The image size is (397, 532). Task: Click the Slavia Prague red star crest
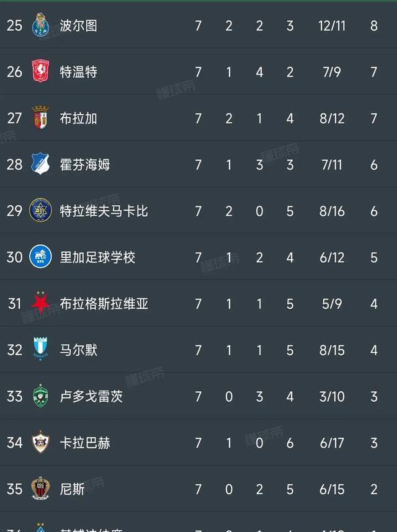click(x=40, y=303)
